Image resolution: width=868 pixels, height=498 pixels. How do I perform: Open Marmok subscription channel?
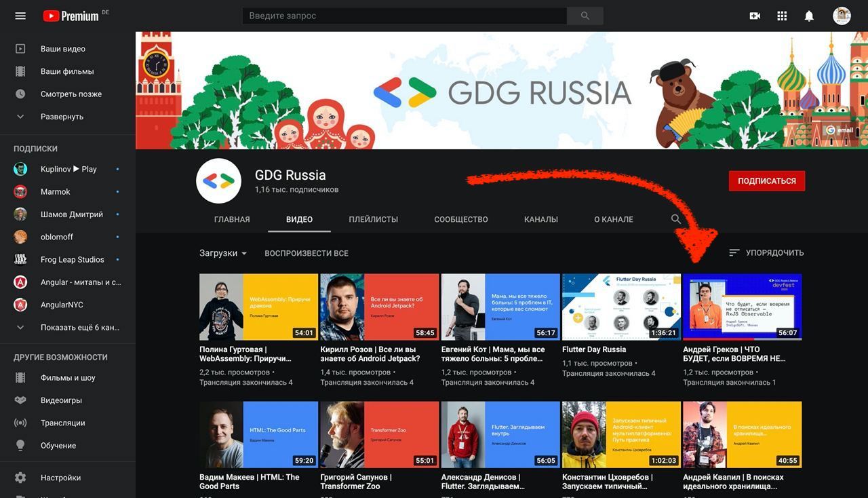point(68,191)
